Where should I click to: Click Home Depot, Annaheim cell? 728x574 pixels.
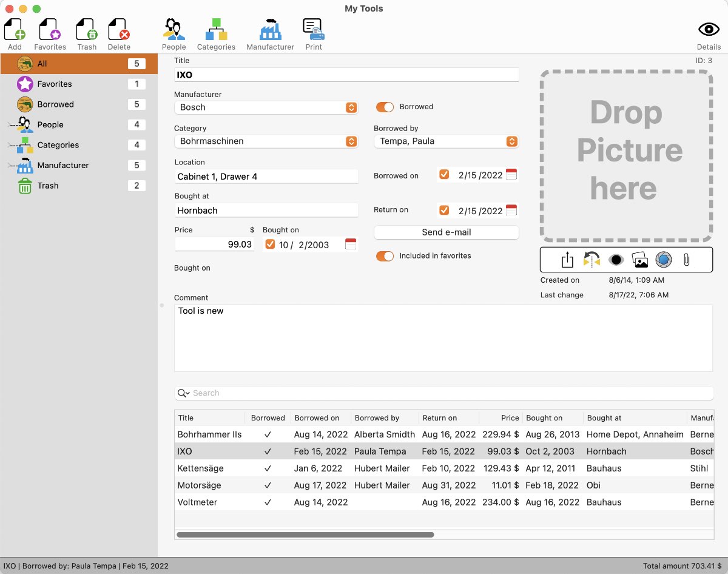[635, 434]
